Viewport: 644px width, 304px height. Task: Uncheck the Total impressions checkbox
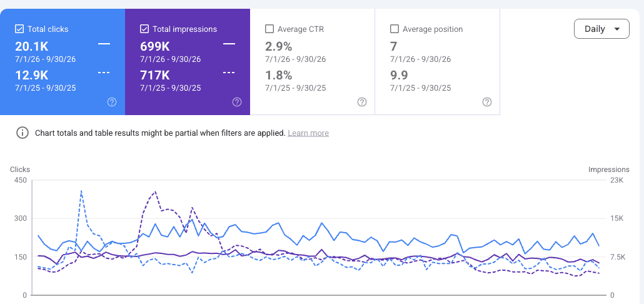[144, 29]
